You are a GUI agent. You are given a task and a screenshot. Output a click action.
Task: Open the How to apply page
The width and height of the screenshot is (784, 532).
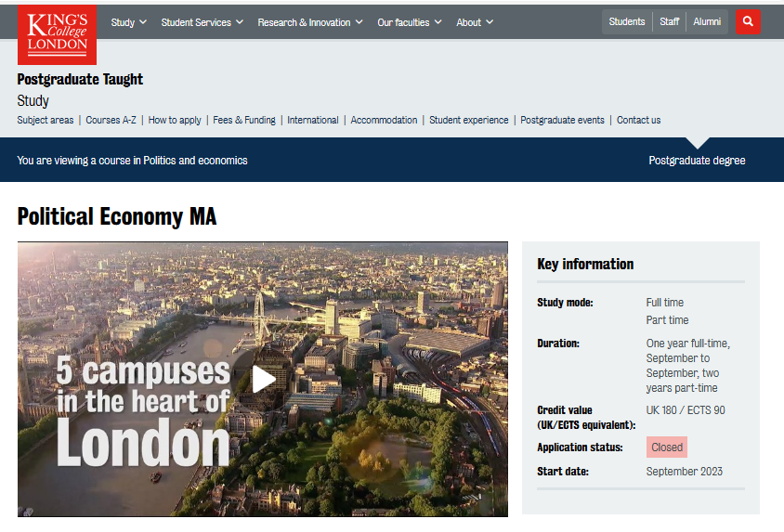point(175,120)
